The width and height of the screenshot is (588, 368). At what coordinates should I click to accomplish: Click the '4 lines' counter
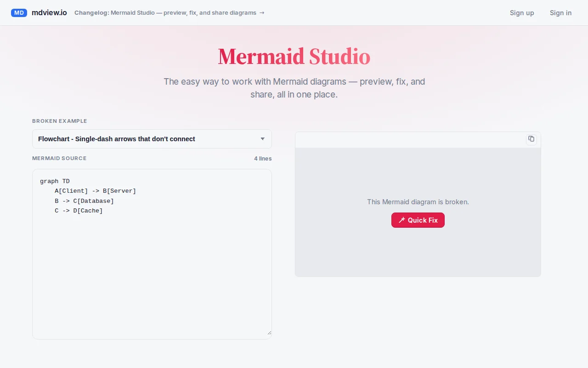pos(263,159)
